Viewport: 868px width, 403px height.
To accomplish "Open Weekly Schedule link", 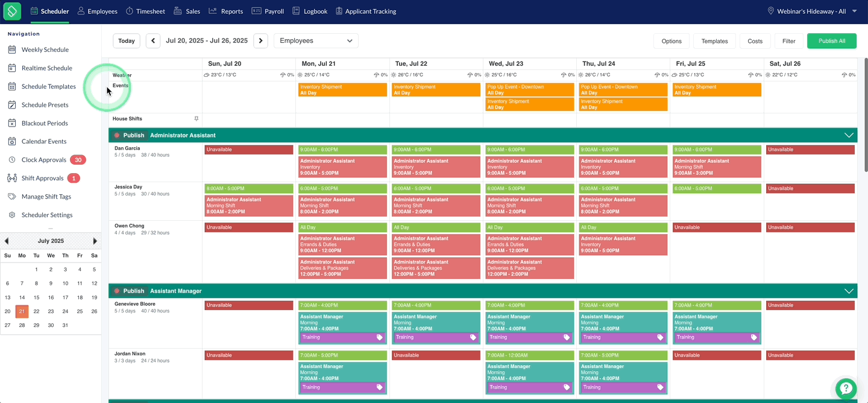I will [x=45, y=49].
